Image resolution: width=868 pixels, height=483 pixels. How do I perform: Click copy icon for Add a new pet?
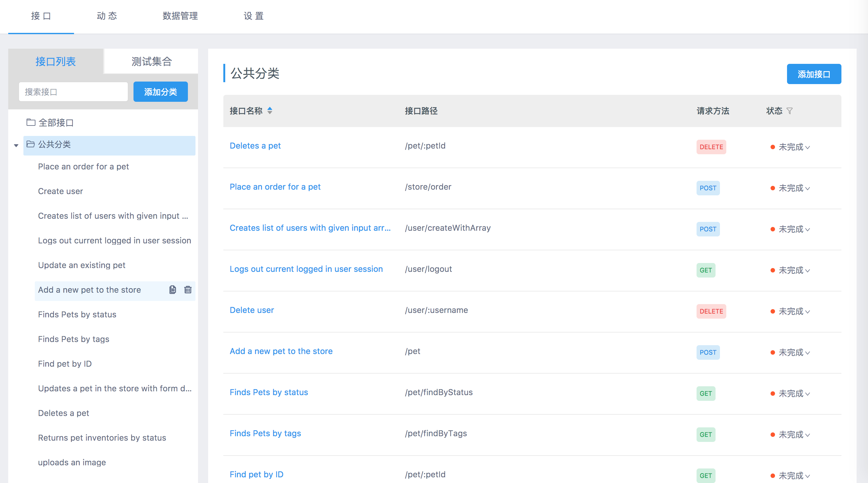172,290
